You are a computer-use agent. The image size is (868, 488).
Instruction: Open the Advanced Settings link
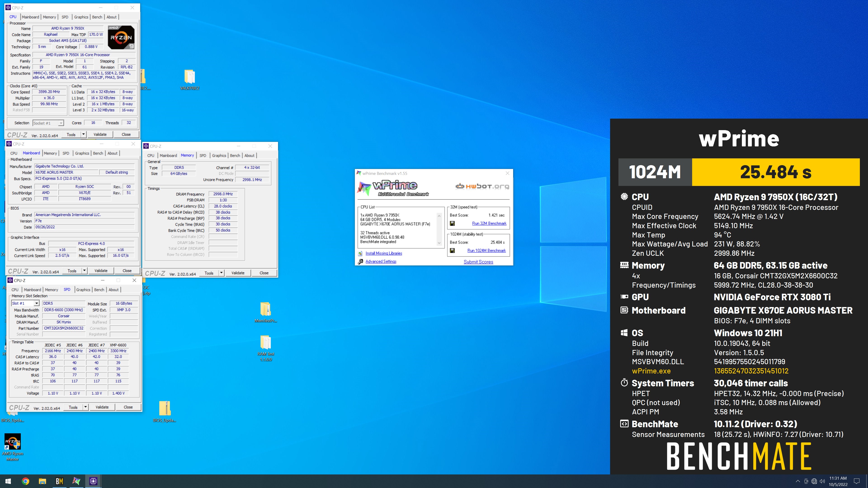click(381, 262)
